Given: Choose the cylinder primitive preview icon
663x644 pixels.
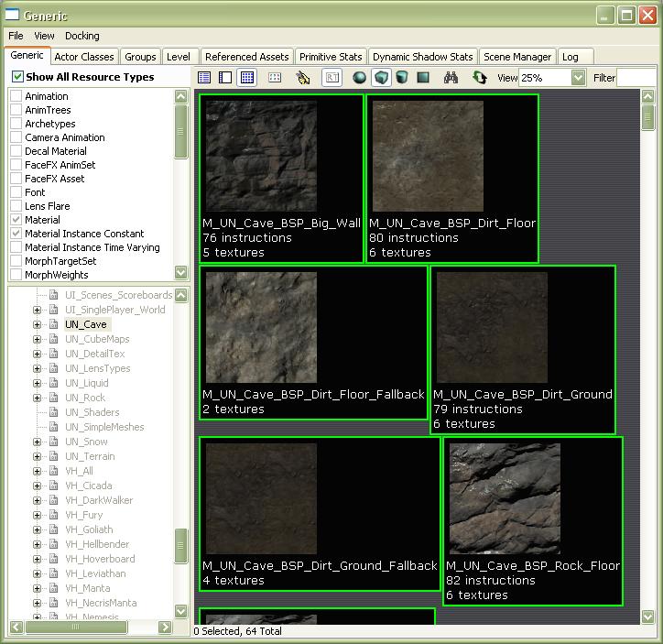Looking at the screenshot, I should pos(402,78).
